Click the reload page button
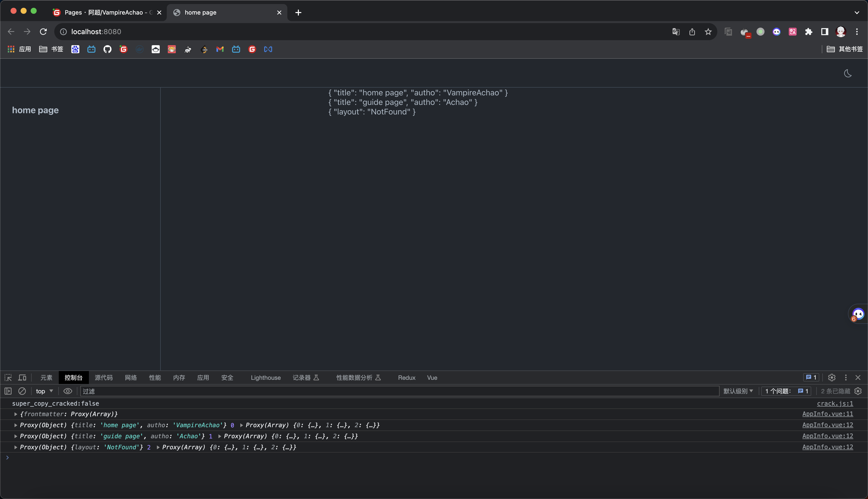The height and width of the screenshot is (499, 868). click(43, 32)
